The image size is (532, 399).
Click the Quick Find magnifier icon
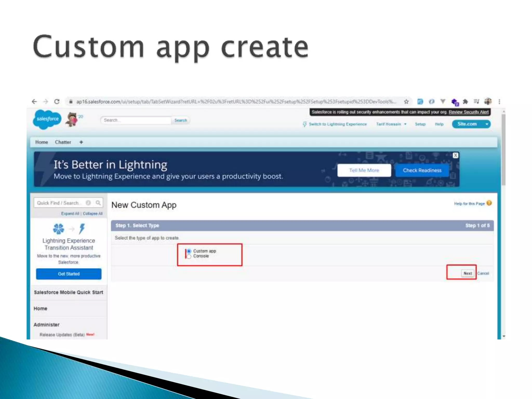click(x=98, y=203)
